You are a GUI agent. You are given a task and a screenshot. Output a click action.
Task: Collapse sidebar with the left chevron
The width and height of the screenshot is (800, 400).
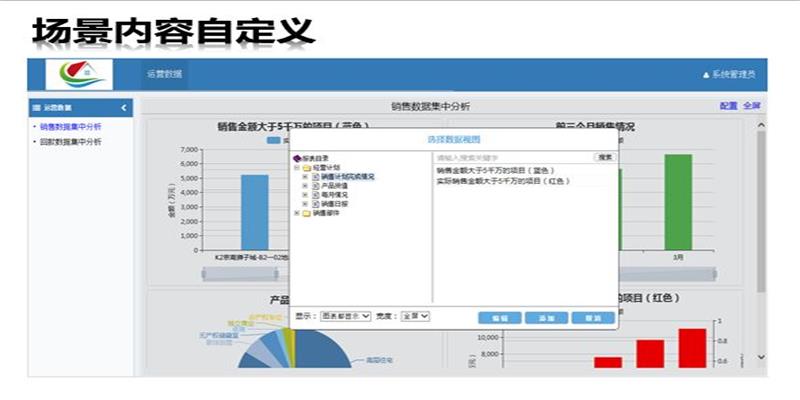124,107
